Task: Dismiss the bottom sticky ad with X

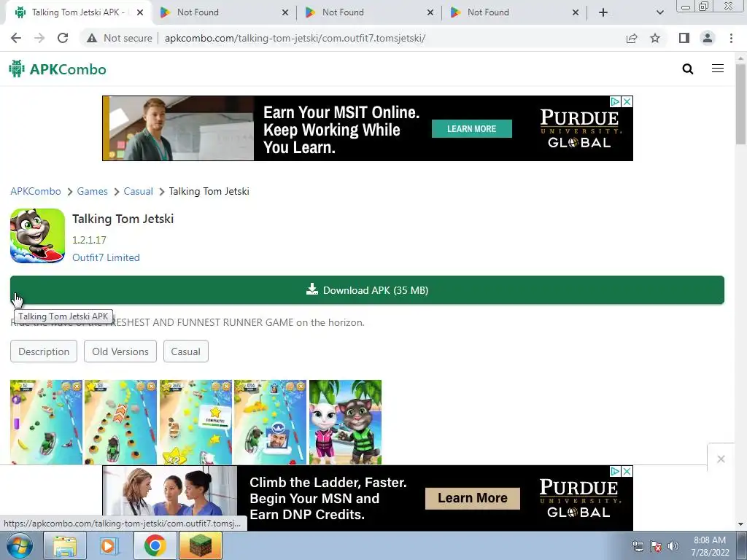Action: click(x=721, y=459)
